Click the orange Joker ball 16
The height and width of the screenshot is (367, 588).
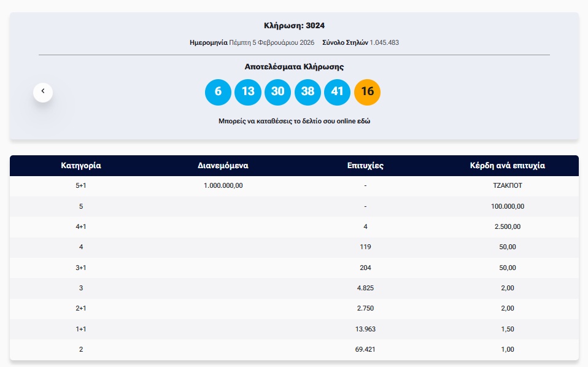[x=367, y=91]
